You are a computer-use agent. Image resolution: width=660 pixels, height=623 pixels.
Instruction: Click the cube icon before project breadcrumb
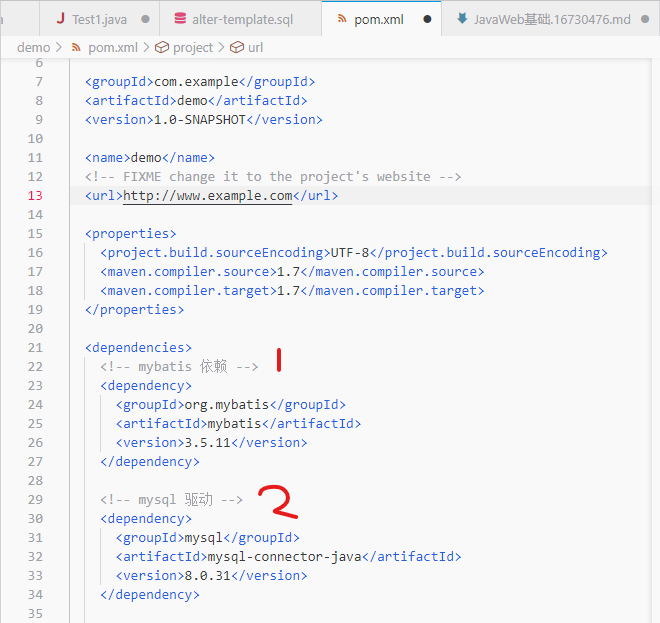[x=162, y=47]
